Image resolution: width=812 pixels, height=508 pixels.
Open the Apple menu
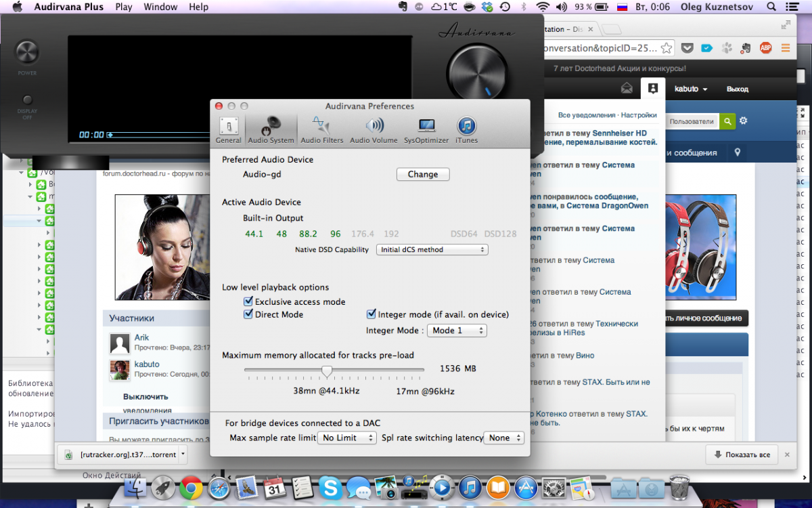18,7
